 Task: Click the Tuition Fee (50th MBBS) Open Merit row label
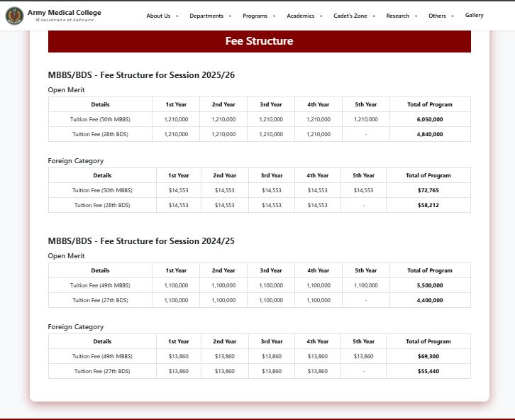100,119
